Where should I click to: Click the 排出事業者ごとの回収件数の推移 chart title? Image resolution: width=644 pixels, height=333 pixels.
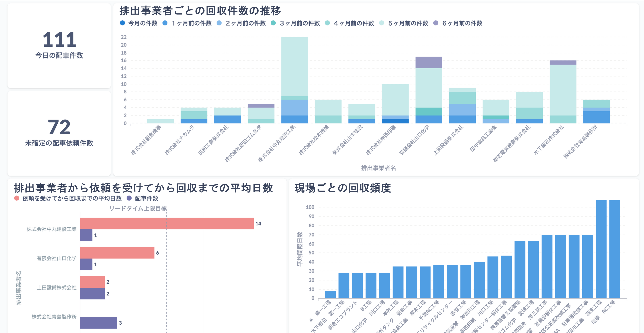[x=200, y=11]
